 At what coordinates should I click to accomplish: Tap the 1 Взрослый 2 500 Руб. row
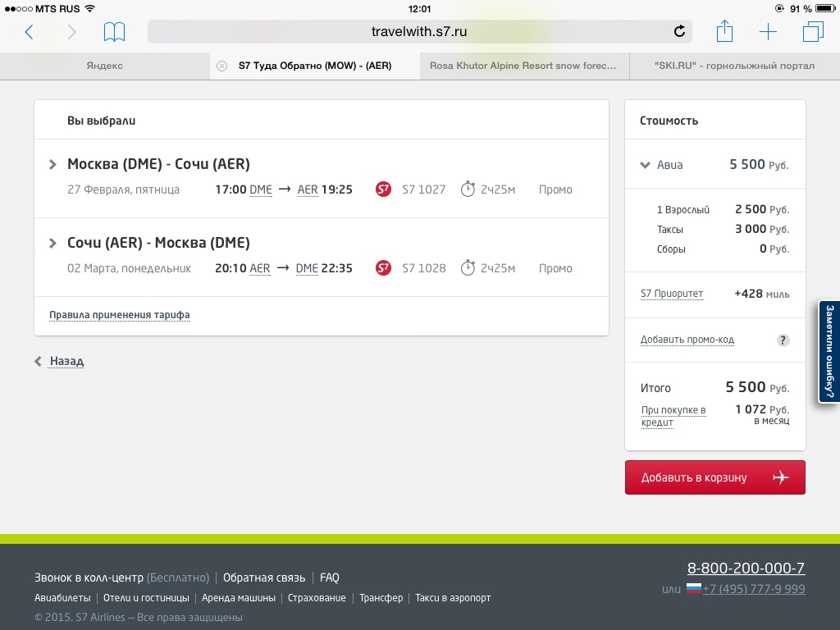click(x=724, y=209)
